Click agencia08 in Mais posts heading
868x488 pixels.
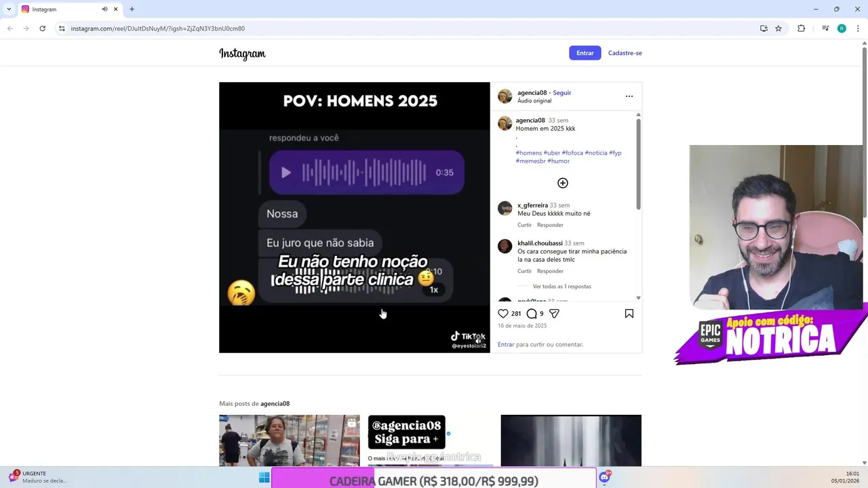275,403
